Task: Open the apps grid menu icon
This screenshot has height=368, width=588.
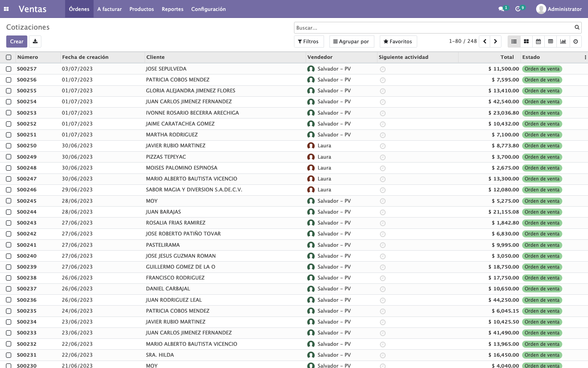Action: 6,9
